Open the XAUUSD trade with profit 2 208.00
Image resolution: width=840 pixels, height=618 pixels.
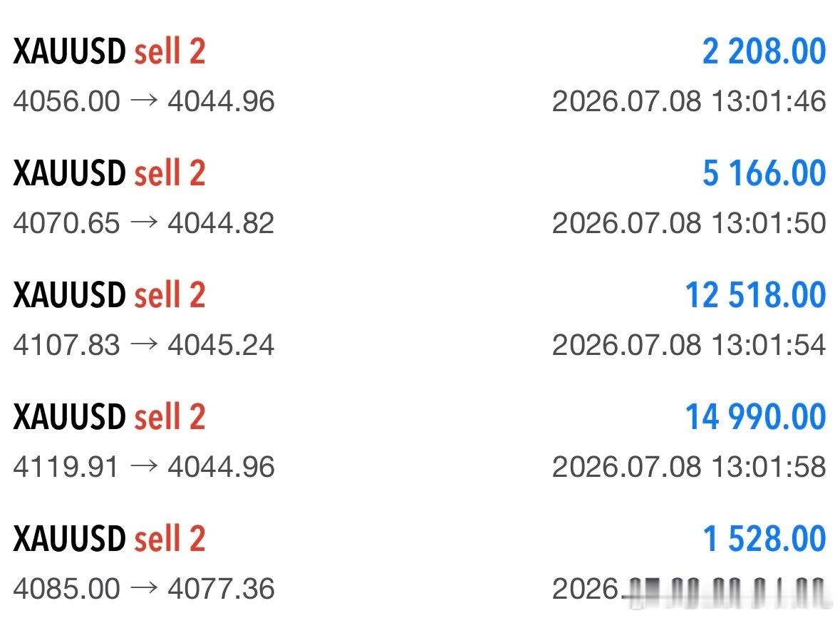[420, 75]
